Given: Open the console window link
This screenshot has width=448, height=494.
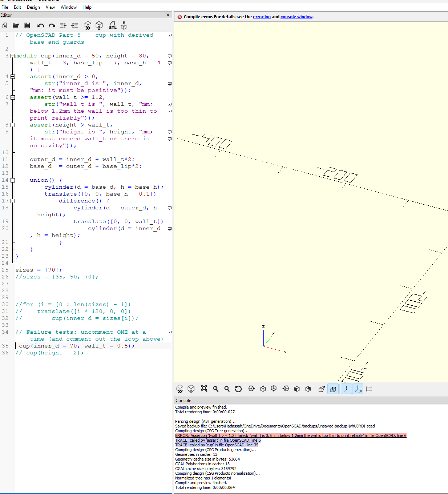Looking at the screenshot, I should [x=296, y=17].
